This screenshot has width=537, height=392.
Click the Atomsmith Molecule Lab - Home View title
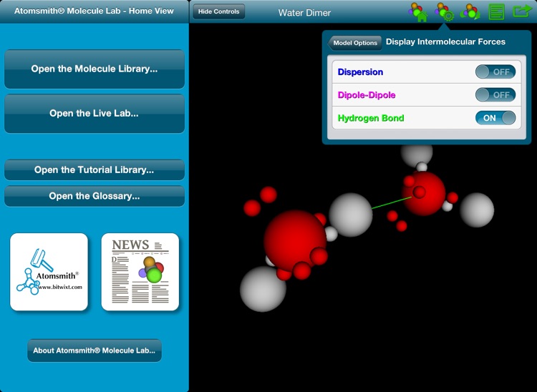point(94,11)
